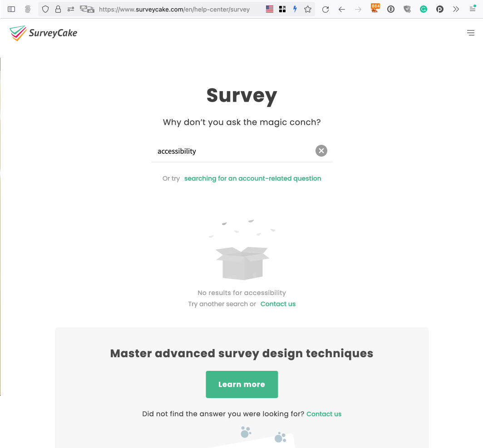Click the extension showing 864 badge

pos(375,8)
